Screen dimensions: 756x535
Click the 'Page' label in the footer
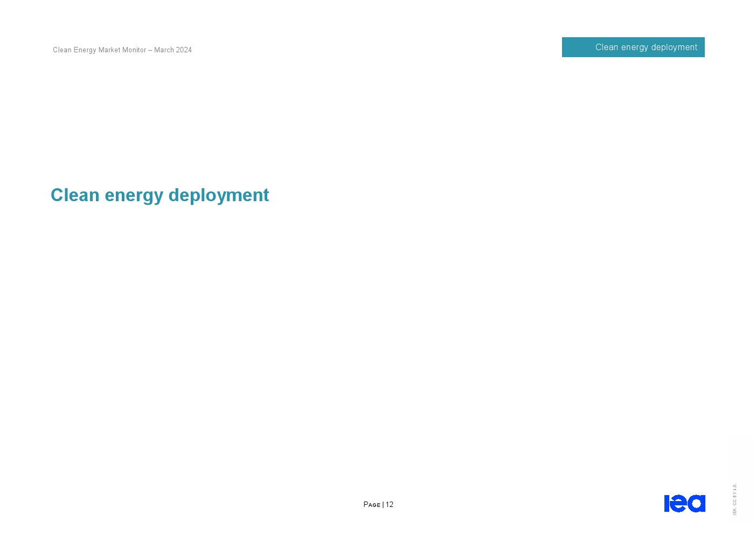tap(372, 505)
